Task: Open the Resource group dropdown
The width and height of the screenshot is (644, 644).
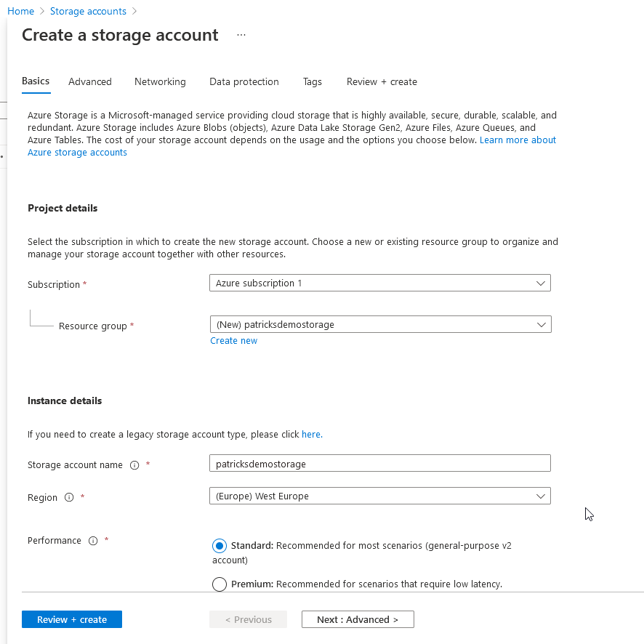Action: (380, 324)
